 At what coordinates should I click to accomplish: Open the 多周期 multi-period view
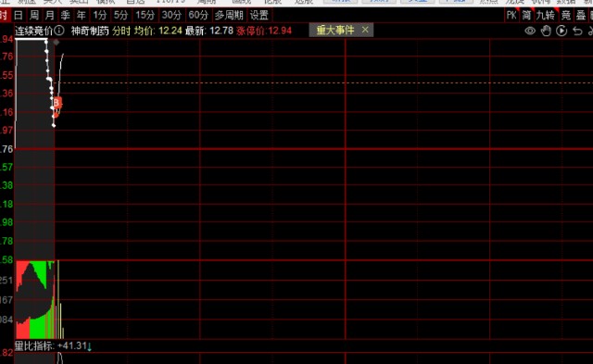click(x=229, y=16)
